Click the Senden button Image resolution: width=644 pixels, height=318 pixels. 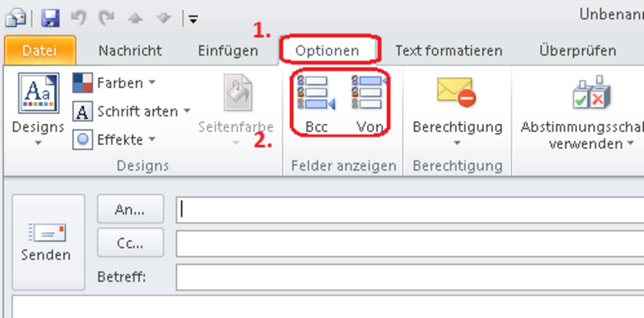46,242
